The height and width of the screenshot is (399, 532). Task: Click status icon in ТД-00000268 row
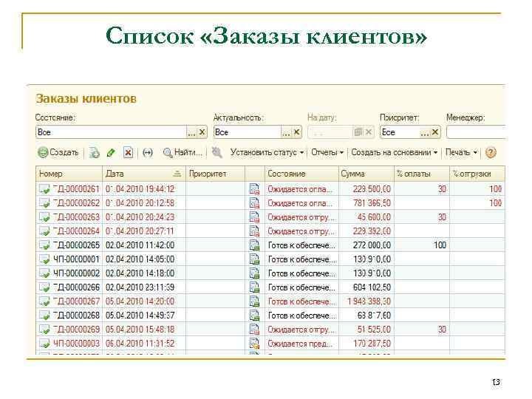click(x=254, y=316)
